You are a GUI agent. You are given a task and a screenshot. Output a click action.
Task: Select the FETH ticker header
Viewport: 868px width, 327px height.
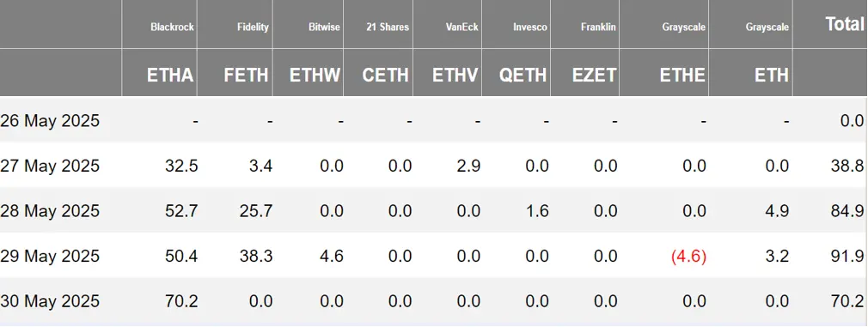(x=247, y=76)
